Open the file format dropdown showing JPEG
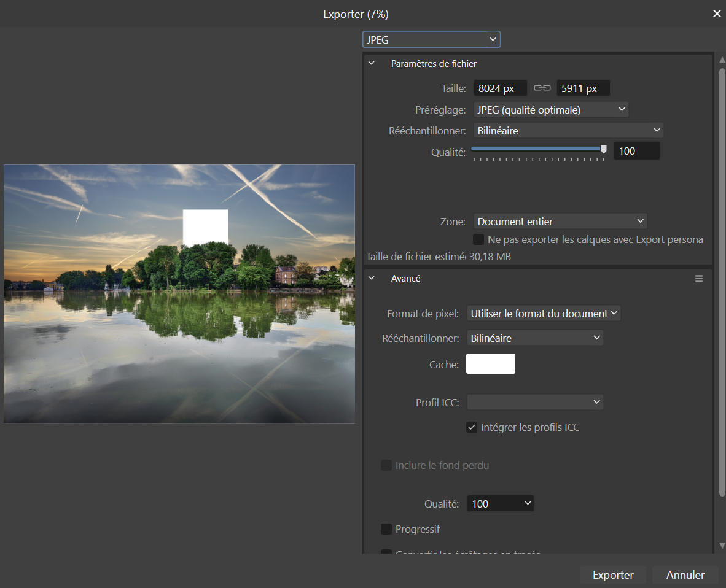Viewport: 726px width, 588px height. tap(431, 39)
